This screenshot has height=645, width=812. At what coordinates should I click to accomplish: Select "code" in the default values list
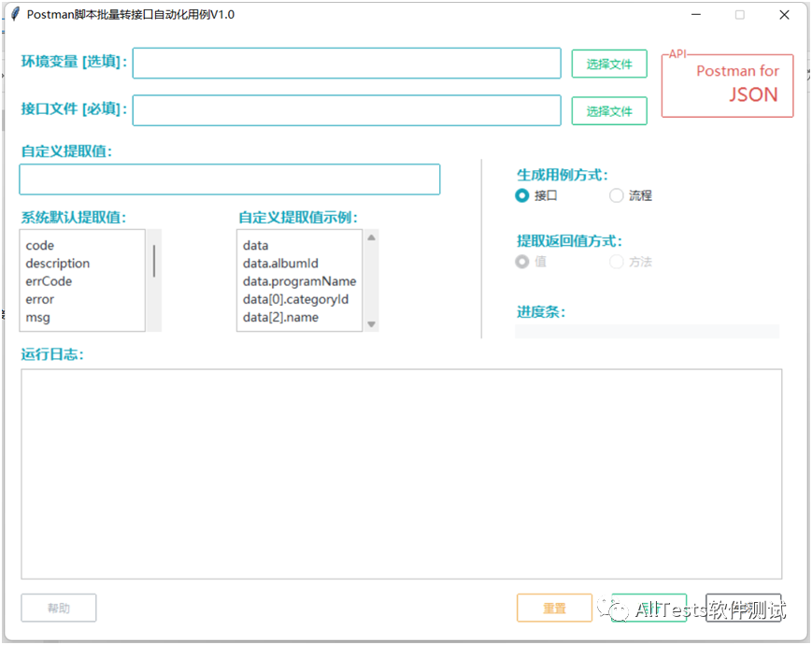pyautogui.click(x=40, y=245)
